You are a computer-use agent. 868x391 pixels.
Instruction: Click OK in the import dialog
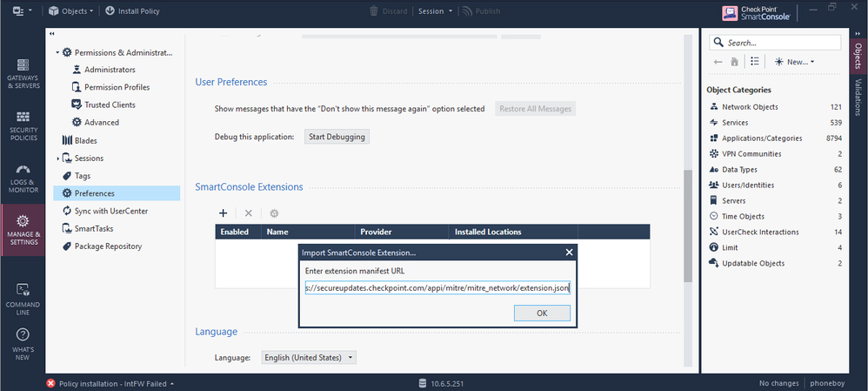tap(542, 313)
